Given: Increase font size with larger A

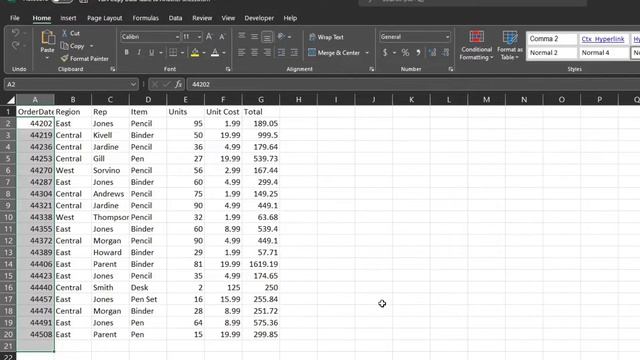Looking at the screenshot, I should [x=209, y=37].
